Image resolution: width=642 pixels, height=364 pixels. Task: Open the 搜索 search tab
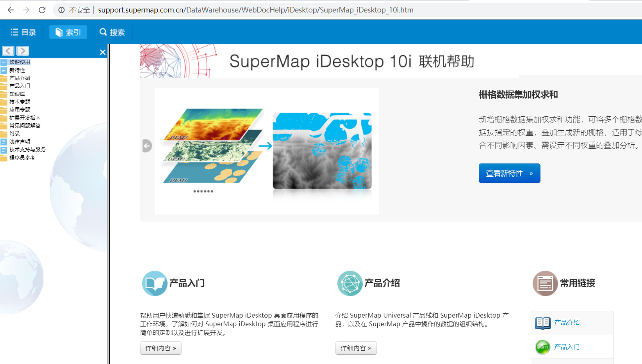112,32
